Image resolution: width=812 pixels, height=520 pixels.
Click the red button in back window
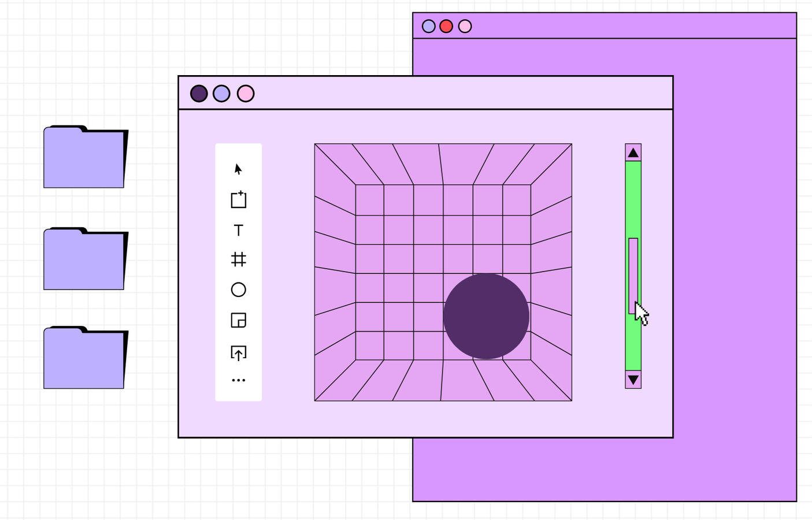[x=446, y=26]
